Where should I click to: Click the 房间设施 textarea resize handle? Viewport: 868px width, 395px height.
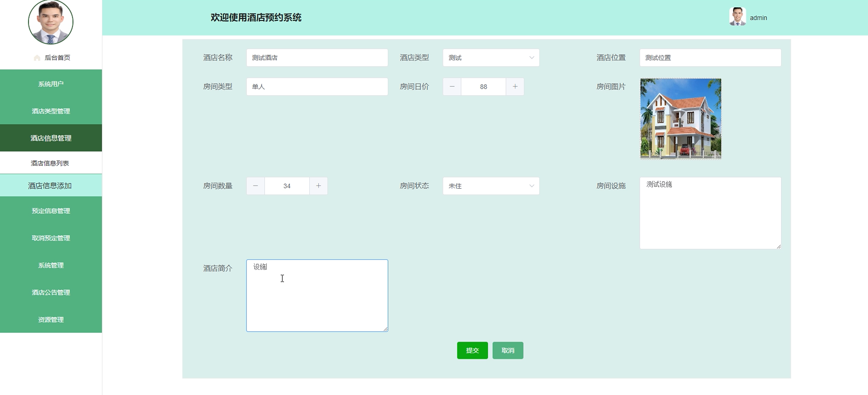pos(778,246)
